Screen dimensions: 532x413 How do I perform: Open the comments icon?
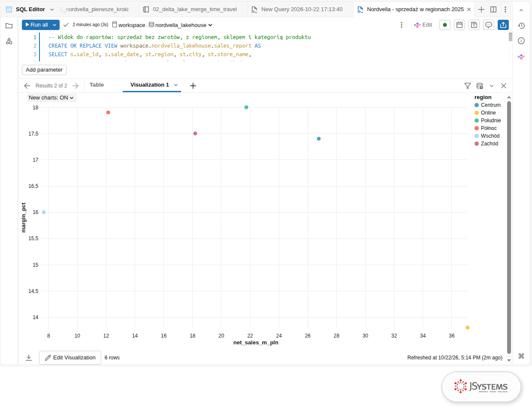489,25
